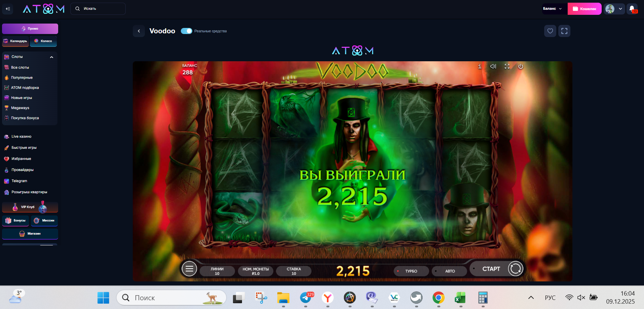
Task: Change the ЛИНИИ lines setting
Action: pos(217,271)
